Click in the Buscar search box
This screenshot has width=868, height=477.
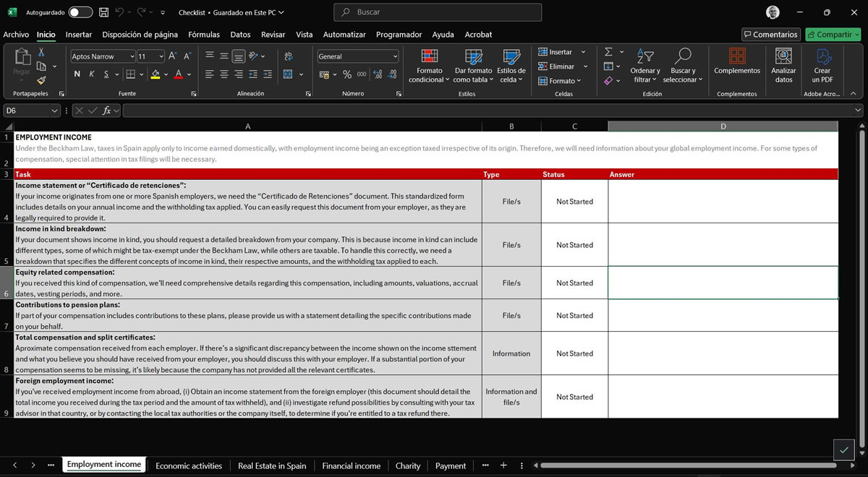[x=438, y=12]
